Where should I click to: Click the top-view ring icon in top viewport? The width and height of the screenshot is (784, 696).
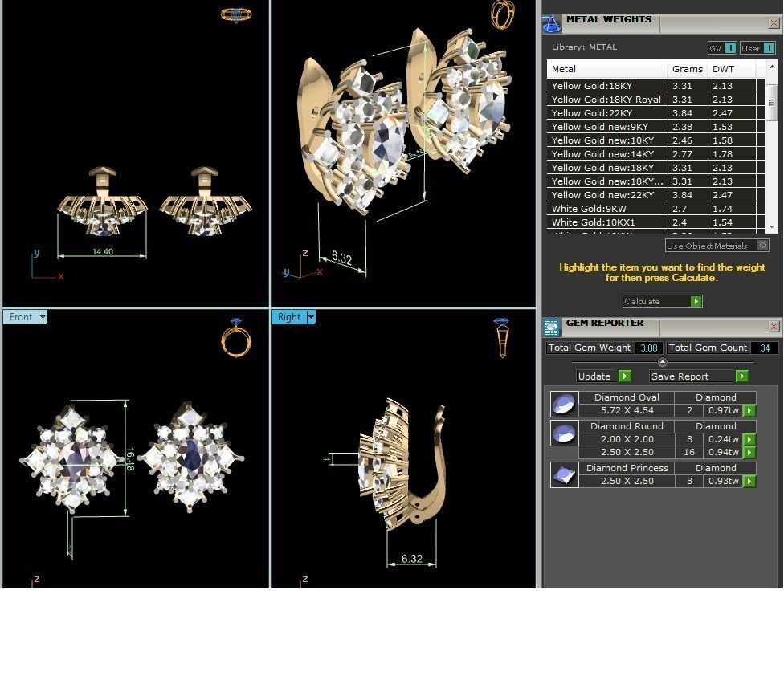(x=236, y=15)
